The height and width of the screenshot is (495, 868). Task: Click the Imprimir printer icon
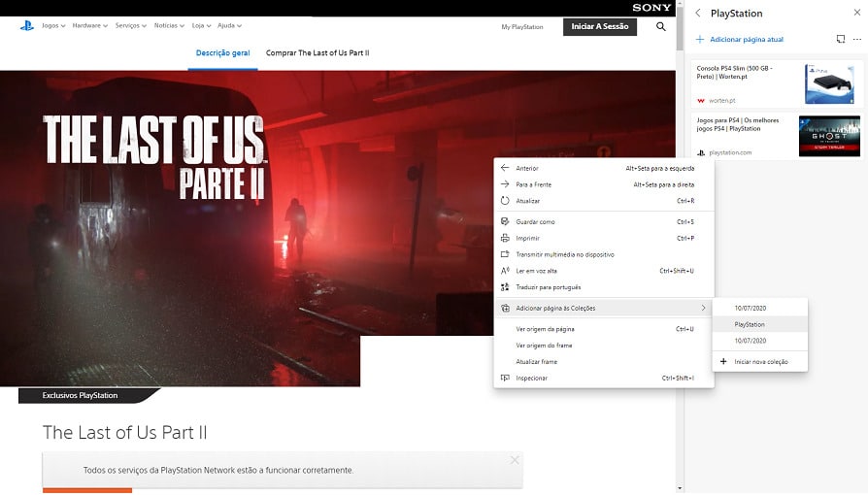coord(504,238)
